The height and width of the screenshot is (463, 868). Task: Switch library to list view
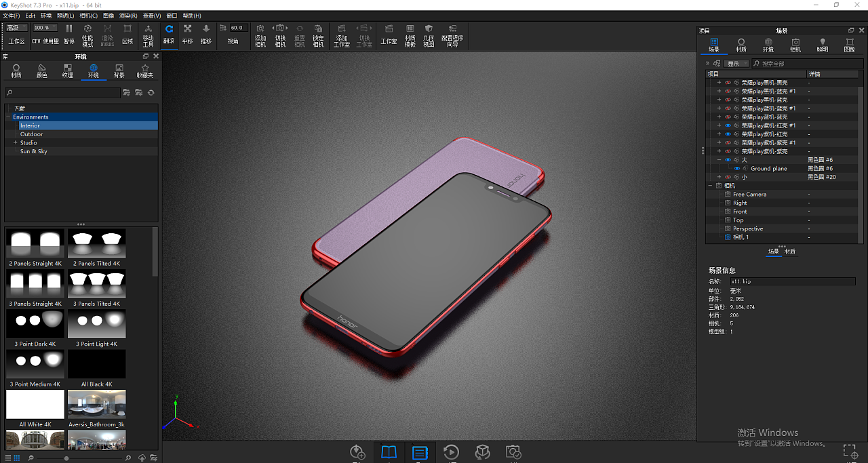coord(9,458)
